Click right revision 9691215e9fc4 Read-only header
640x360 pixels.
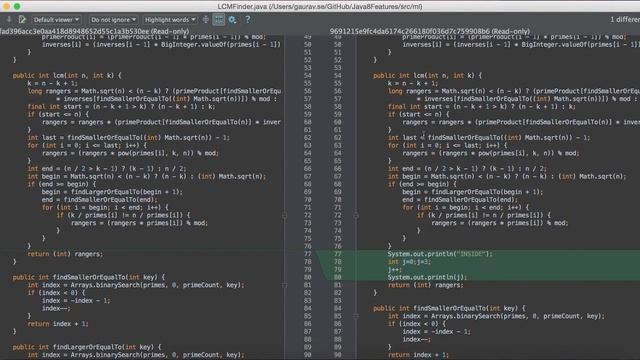click(429, 31)
